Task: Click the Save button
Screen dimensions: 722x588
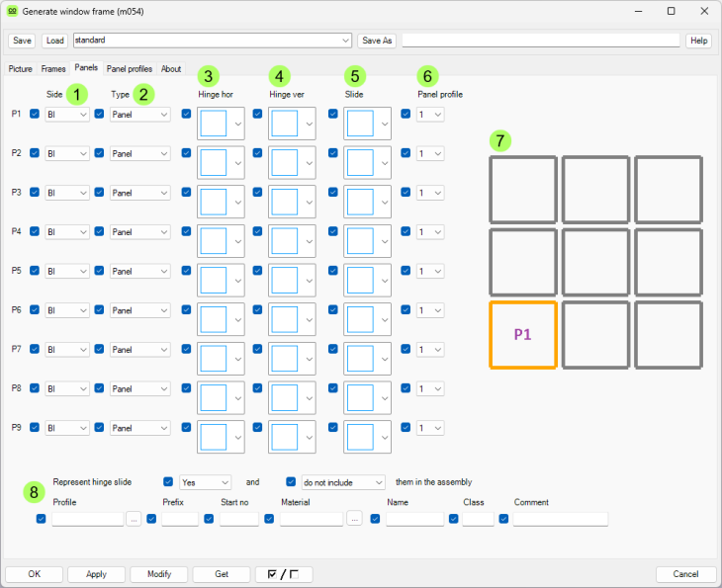Action: tap(22, 41)
